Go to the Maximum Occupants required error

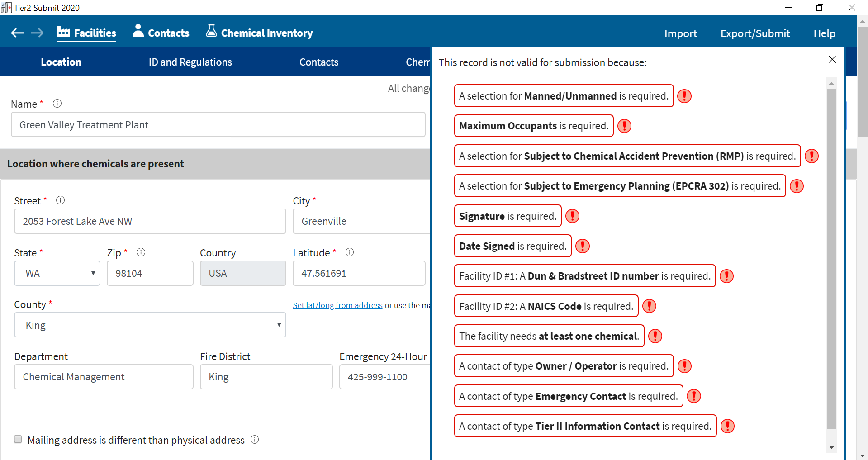click(x=534, y=126)
